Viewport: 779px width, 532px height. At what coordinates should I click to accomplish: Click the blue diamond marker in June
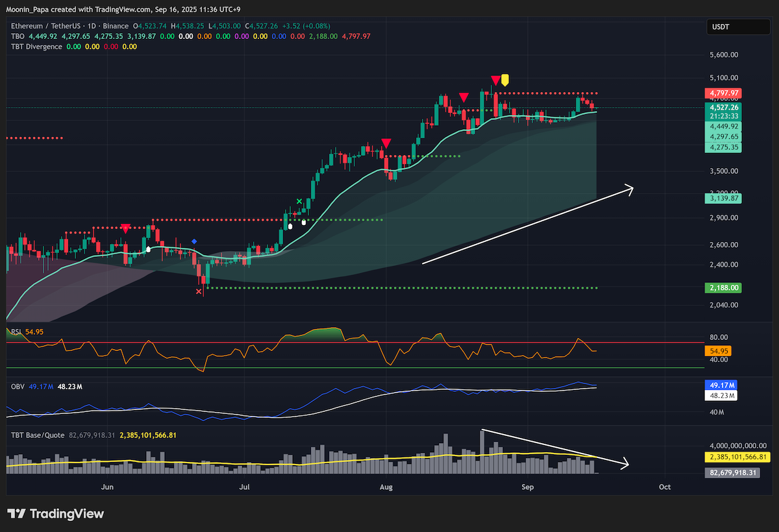tap(194, 242)
